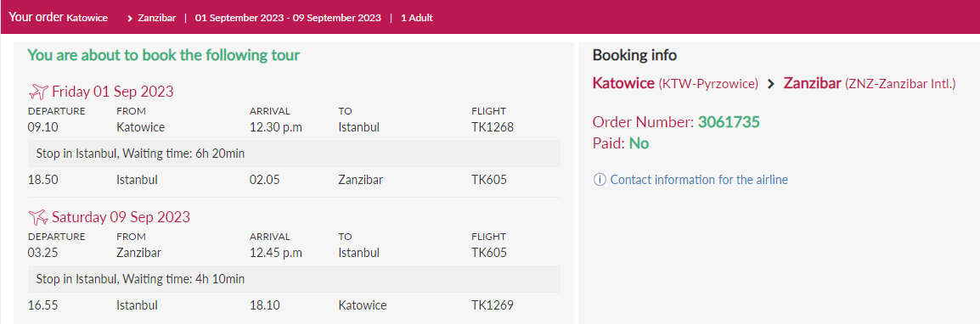
Task: Click the arrow before Zanzibar in the header bar
Action: pyautogui.click(x=129, y=18)
